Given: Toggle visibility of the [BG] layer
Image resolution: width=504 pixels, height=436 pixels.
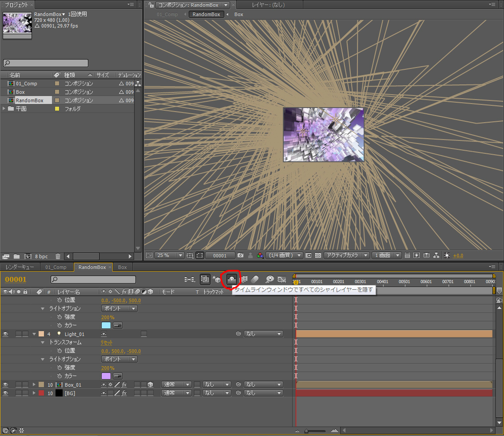Looking at the screenshot, I should [x=5, y=393].
